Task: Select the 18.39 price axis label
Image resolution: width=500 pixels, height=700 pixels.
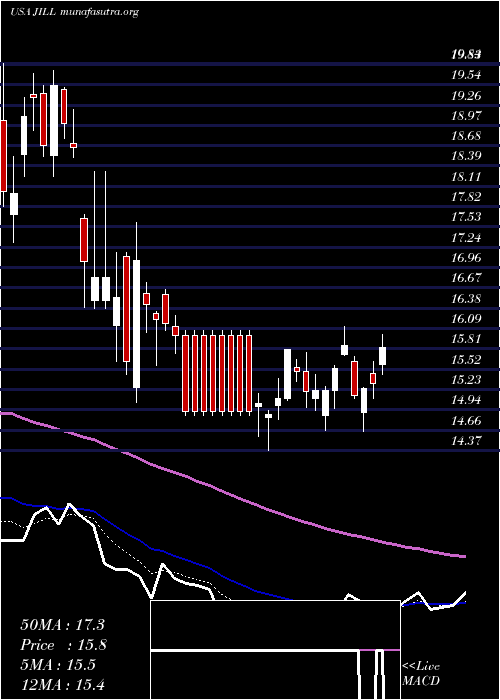Action: click(x=466, y=156)
